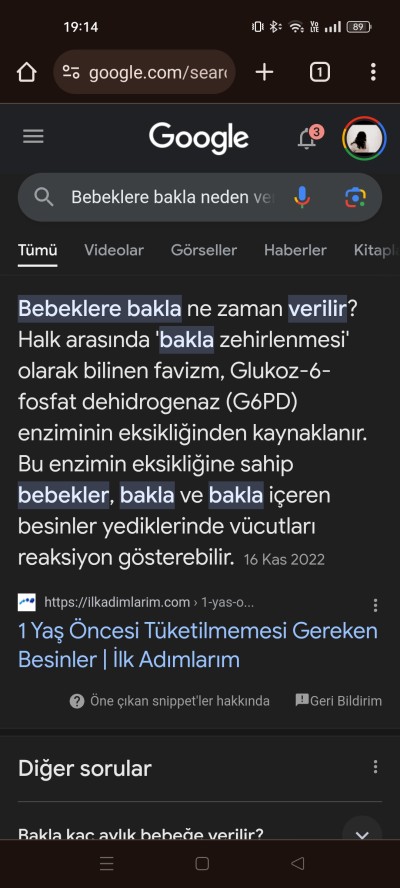Switch to the Videolar tab
This screenshot has height=888, width=400.
pos(114,250)
